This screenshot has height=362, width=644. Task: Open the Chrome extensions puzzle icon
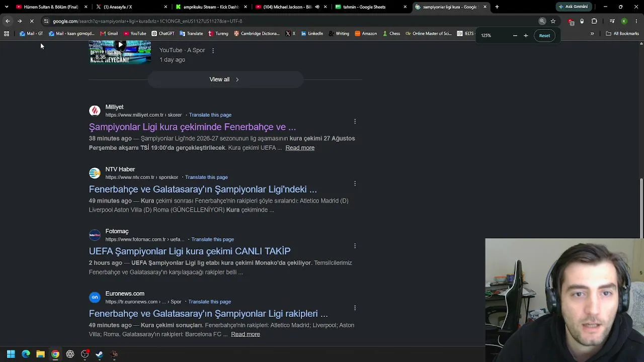594,21
